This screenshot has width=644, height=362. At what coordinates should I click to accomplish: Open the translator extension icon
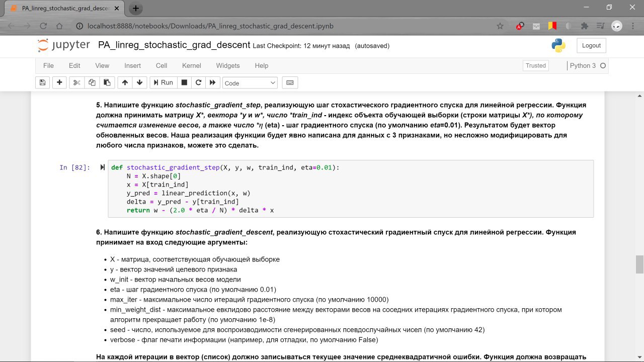(x=520, y=26)
